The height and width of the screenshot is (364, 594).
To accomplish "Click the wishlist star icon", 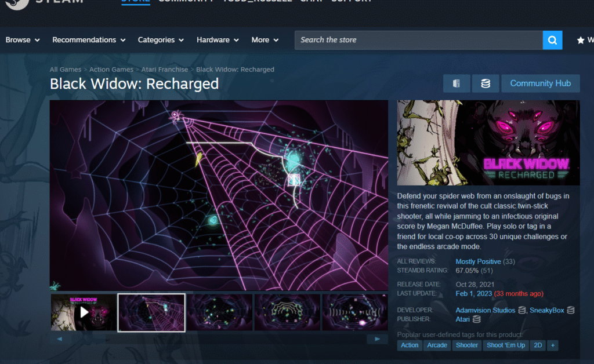I will tap(580, 40).
